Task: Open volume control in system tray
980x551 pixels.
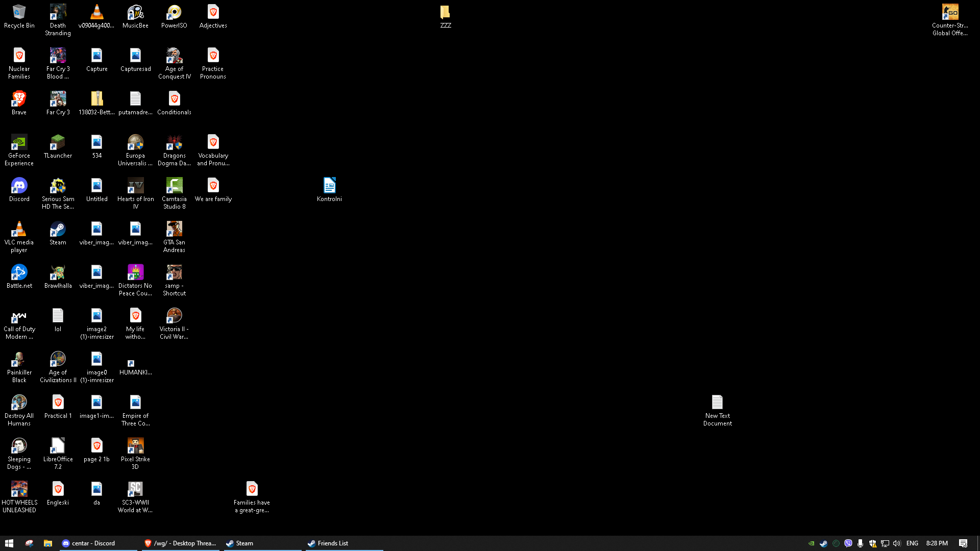Action: click(x=897, y=543)
